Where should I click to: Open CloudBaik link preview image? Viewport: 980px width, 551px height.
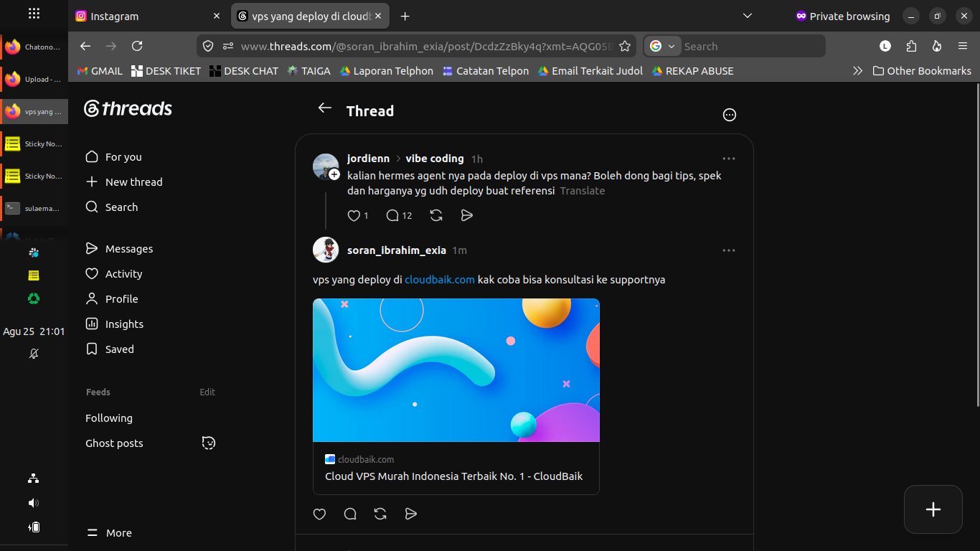click(x=456, y=370)
